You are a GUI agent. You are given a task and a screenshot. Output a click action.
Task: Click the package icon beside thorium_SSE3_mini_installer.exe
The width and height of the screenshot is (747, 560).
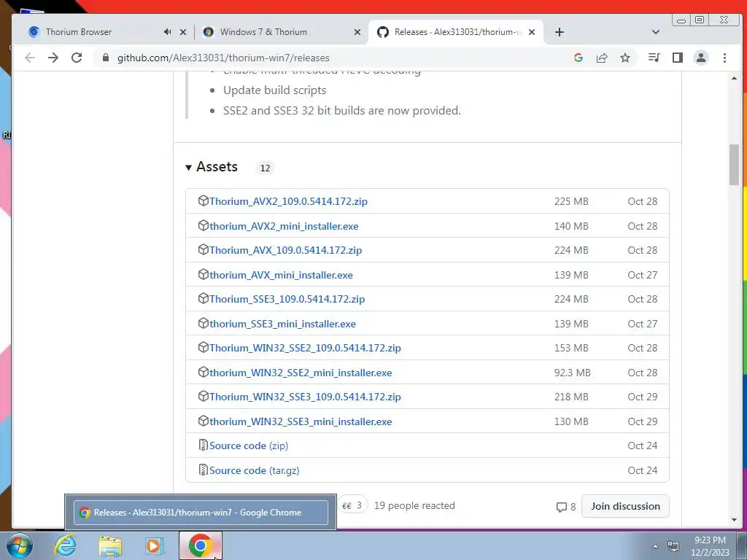pos(203,323)
